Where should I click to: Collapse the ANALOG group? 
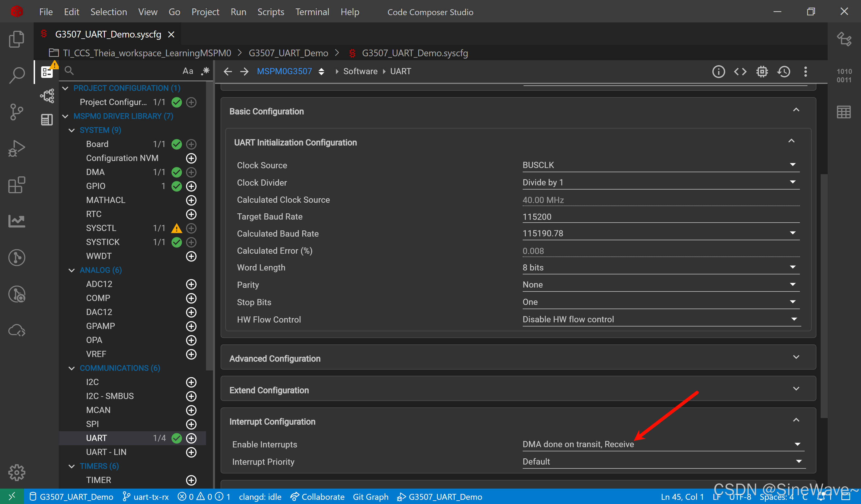tap(71, 270)
